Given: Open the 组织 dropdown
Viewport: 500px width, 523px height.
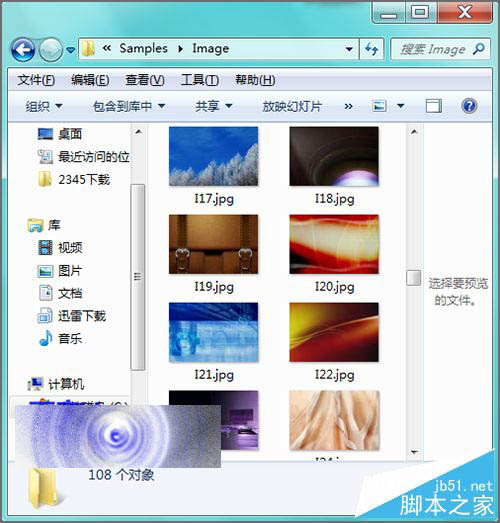Looking at the screenshot, I should click(44, 106).
